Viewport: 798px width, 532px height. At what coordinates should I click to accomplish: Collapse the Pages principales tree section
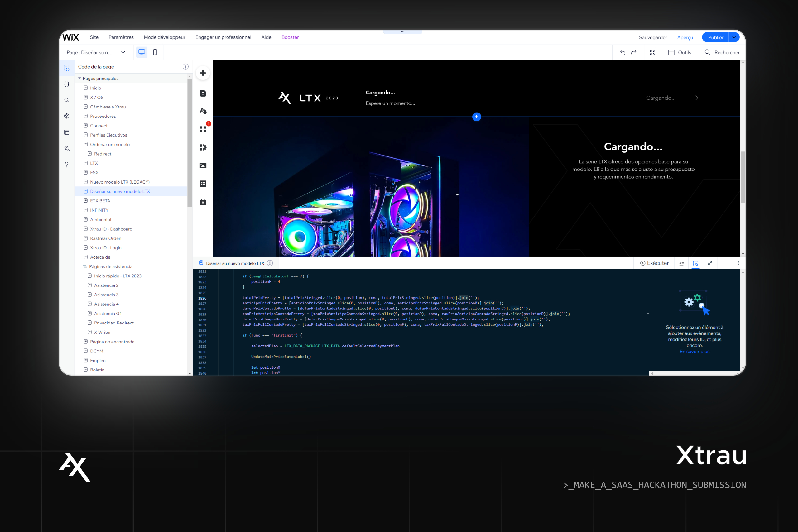[x=80, y=78]
